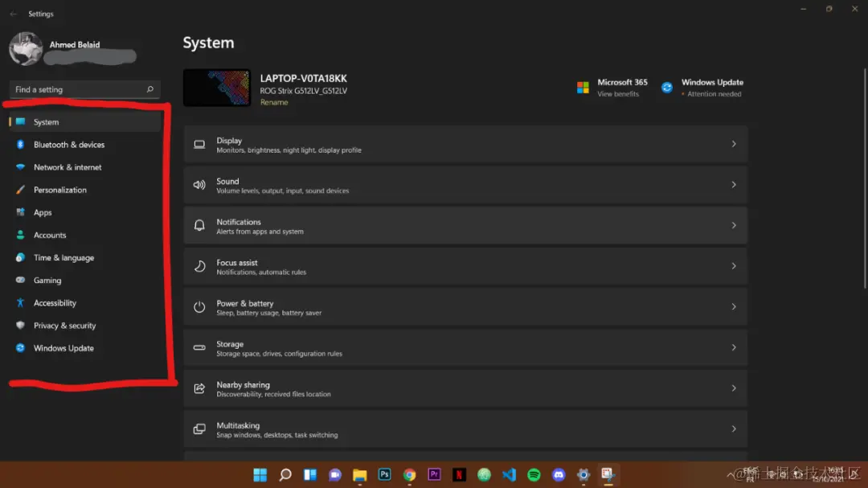Click the Ahmed Belaid profile picture
Image resolution: width=868 pixels, height=488 pixels.
coord(26,49)
